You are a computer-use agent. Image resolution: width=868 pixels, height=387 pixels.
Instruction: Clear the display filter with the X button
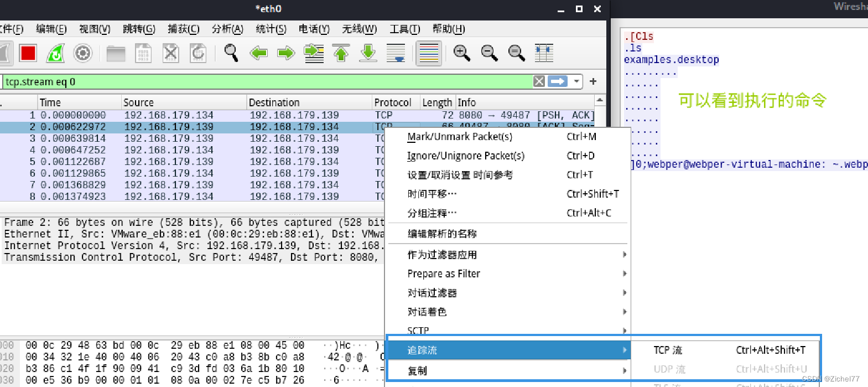pos(539,81)
